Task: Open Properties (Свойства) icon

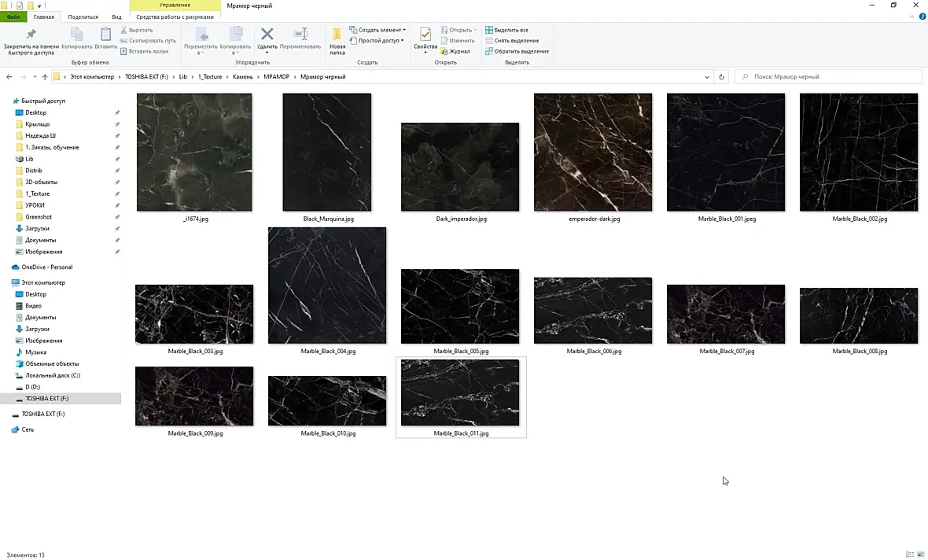Action: click(425, 35)
